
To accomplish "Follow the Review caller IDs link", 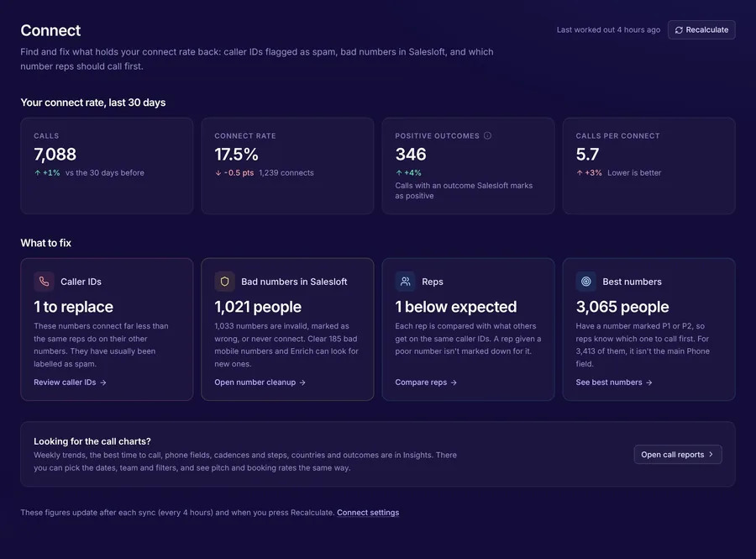I will tap(70, 382).
